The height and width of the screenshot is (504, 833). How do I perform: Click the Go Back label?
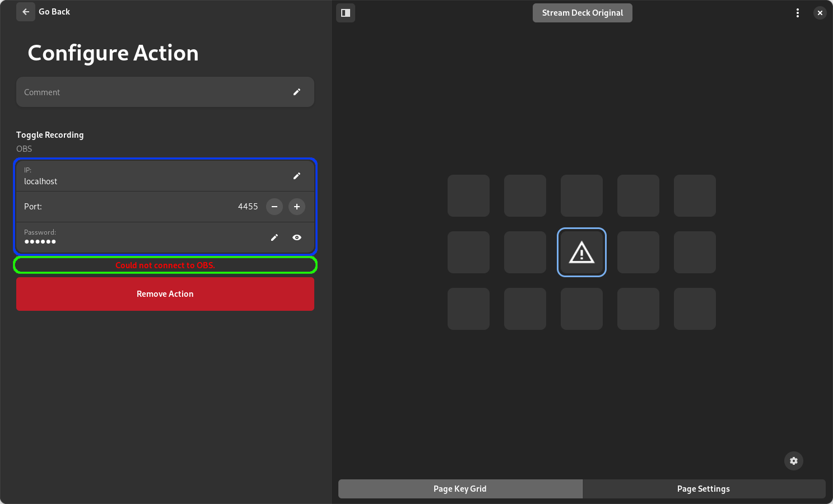pos(54,12)
